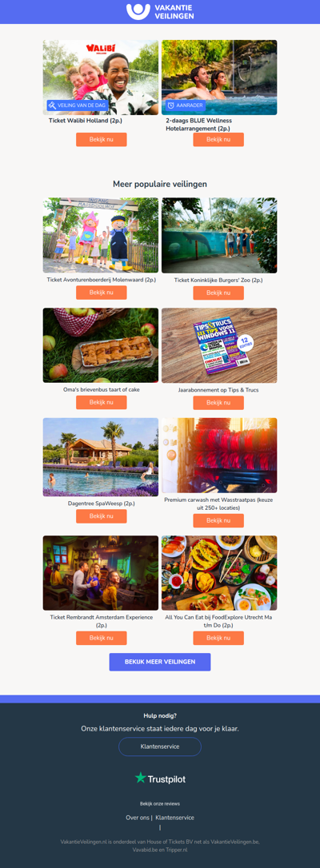
Task: Click Bekijk nu under BLUE Wellness Hotelarrangement
Action: (x=218, y=140)
